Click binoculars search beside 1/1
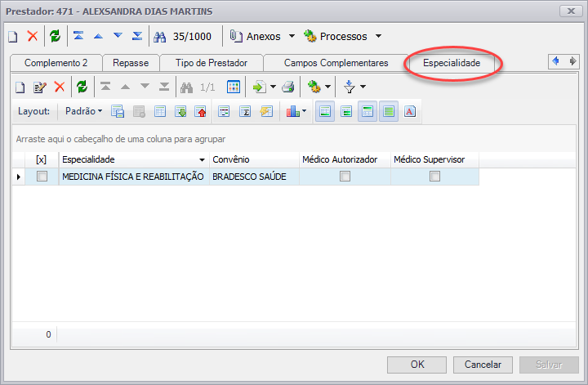Image resolution: width=588 pixels, height=385 pixels. (186, 87)
